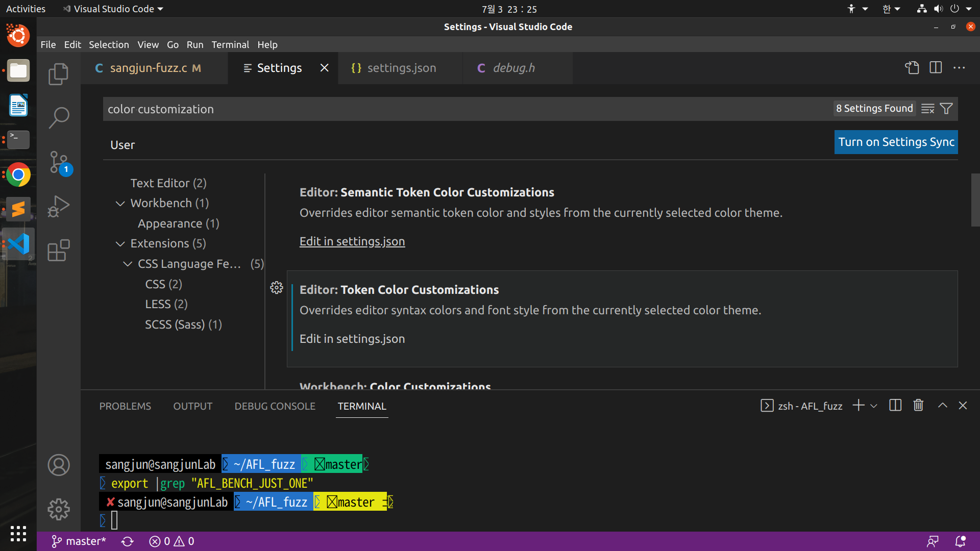
Task: Click the color customization search field
Action: [x=459, y=109]
